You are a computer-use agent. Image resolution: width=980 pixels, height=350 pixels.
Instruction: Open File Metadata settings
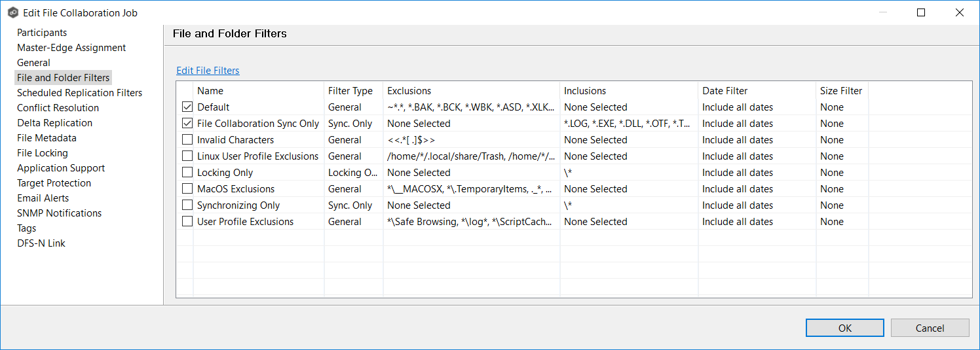point(47,137)
